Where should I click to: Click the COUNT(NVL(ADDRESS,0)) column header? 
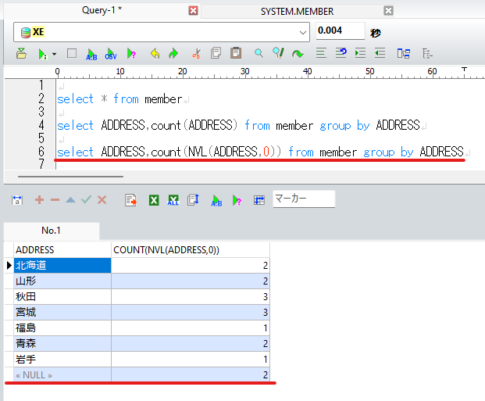(x=190, y=250)
